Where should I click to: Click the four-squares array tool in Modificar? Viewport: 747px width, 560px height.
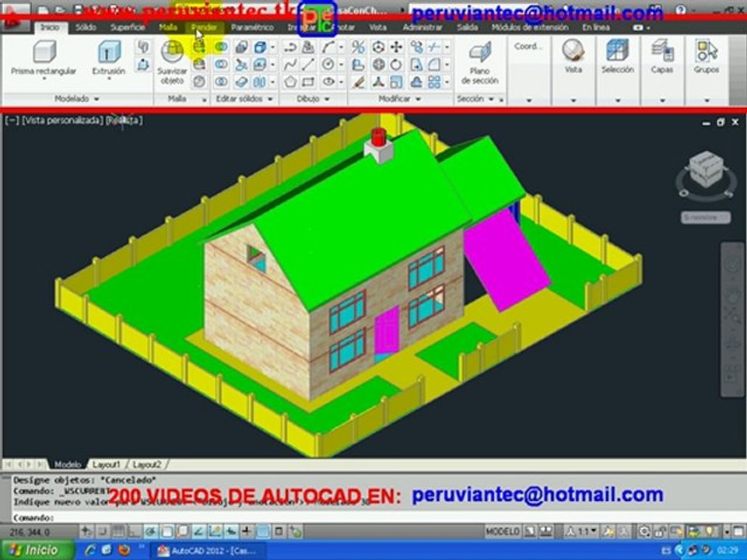(434, 82)
